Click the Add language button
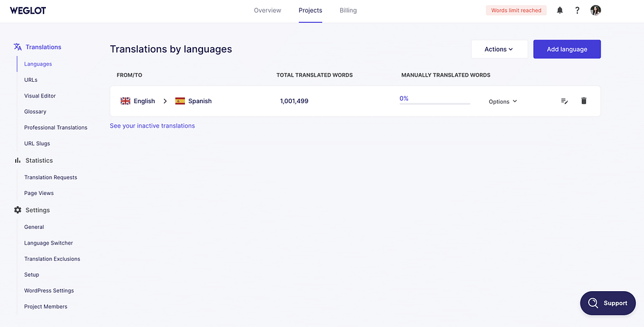 [x=567, y=49]
